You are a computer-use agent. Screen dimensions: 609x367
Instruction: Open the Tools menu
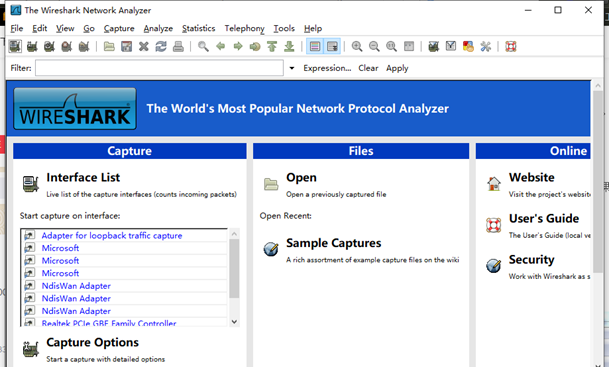click(284, 28)
